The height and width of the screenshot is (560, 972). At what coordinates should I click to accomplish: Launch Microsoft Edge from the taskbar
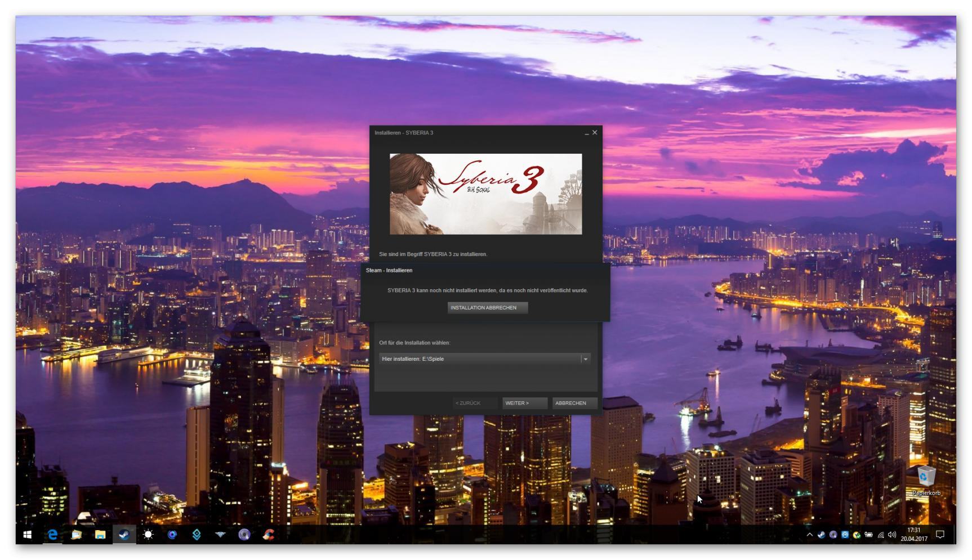click(x=52, y=535)
